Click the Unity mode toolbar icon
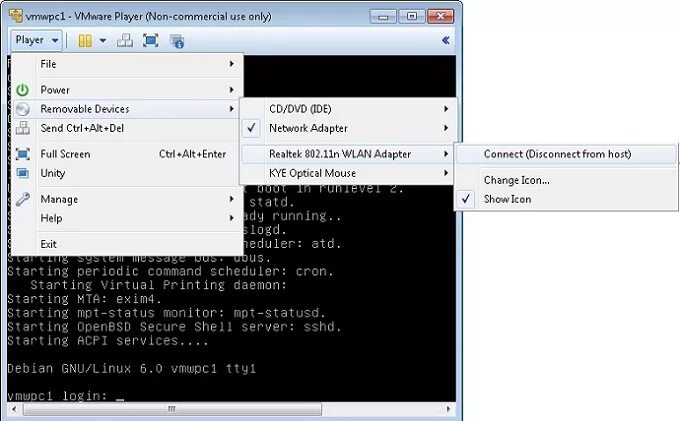680x421 pixels. [x=177, y=41]
